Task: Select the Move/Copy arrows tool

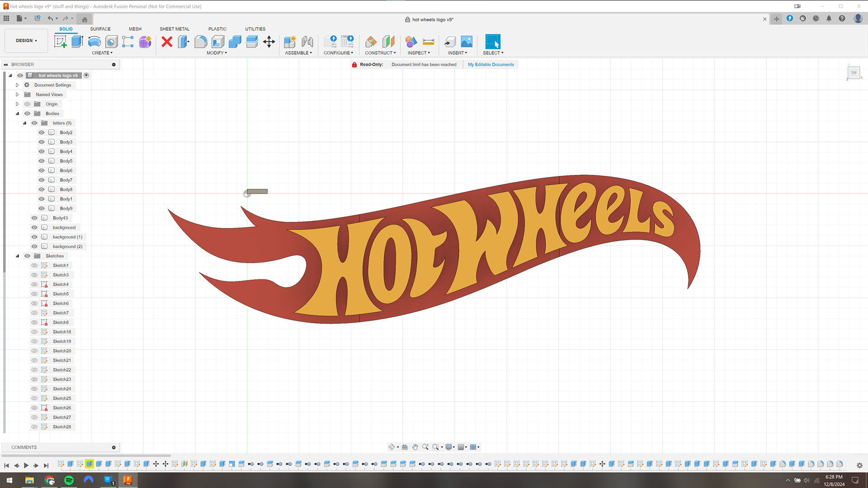Action: point(269,42)
